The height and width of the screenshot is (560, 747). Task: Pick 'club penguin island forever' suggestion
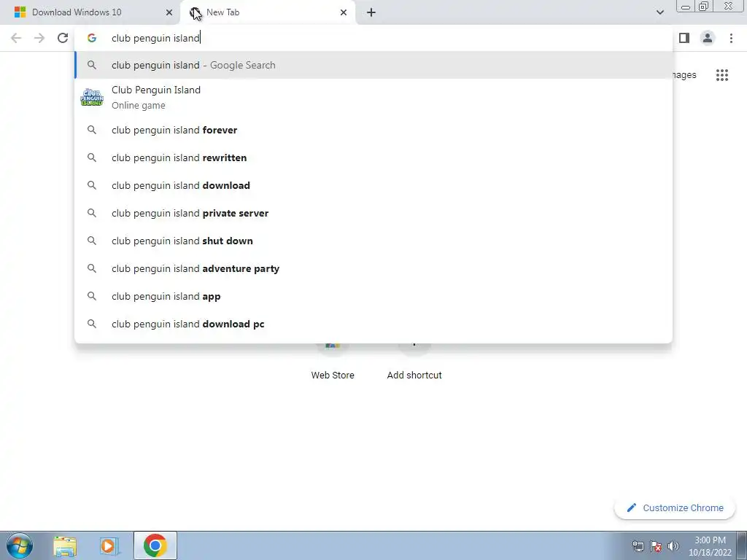point(373,130)
